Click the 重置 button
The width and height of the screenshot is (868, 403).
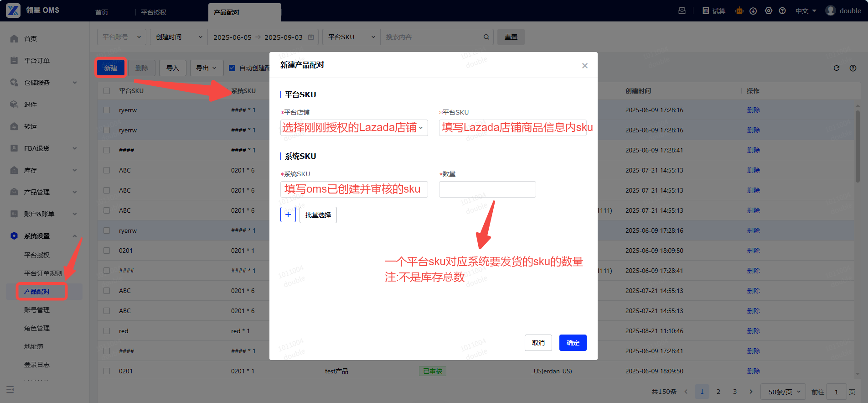point(511,37)
